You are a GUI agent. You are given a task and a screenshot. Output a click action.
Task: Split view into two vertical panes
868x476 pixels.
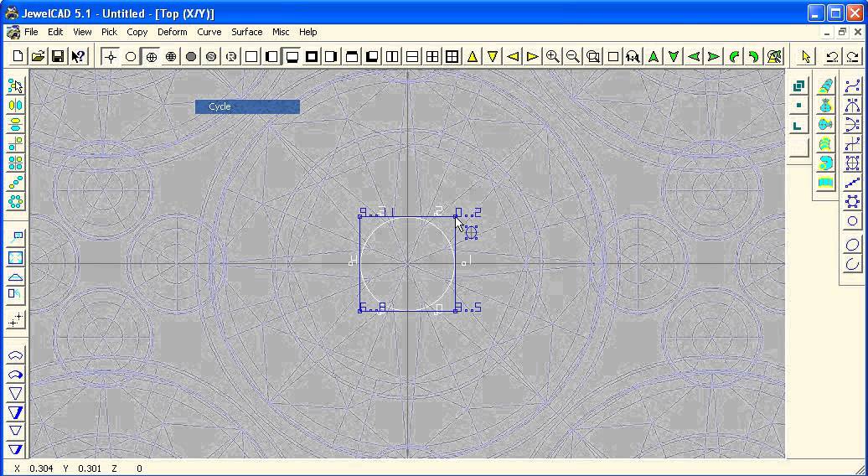[392, 56]
